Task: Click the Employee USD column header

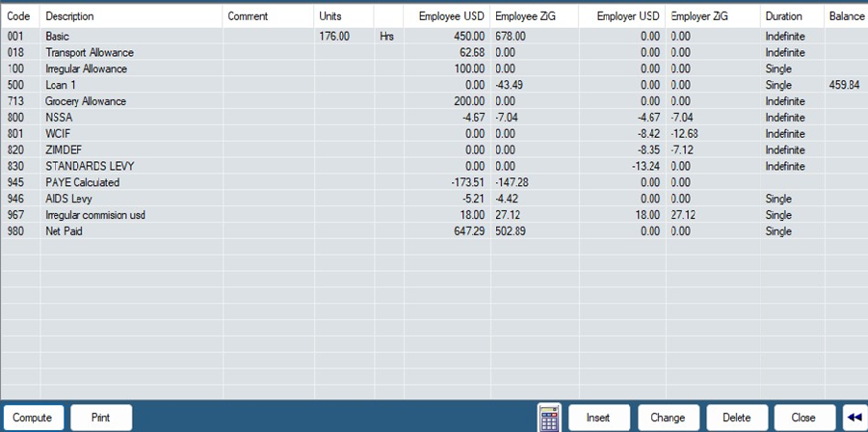Action: (448, 16)
